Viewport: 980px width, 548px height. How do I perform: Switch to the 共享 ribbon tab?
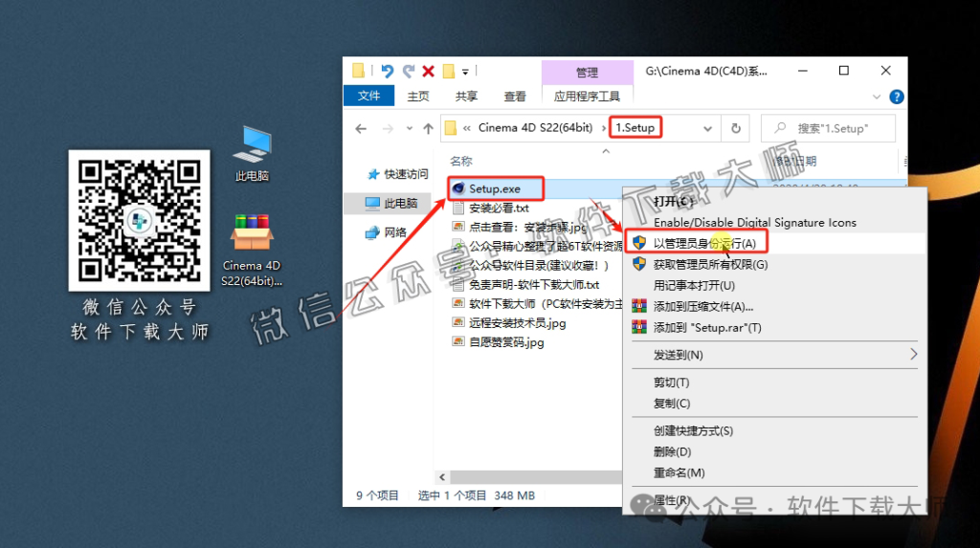pos(466,97)
